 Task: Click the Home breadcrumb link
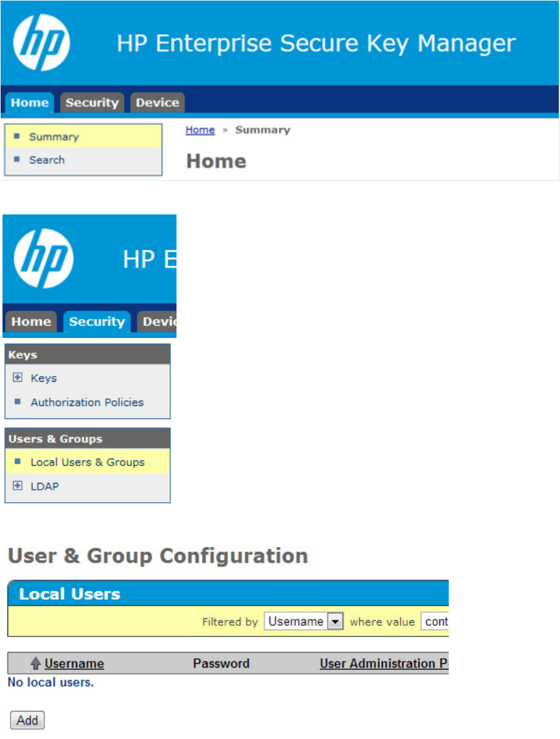click(200, 130)
